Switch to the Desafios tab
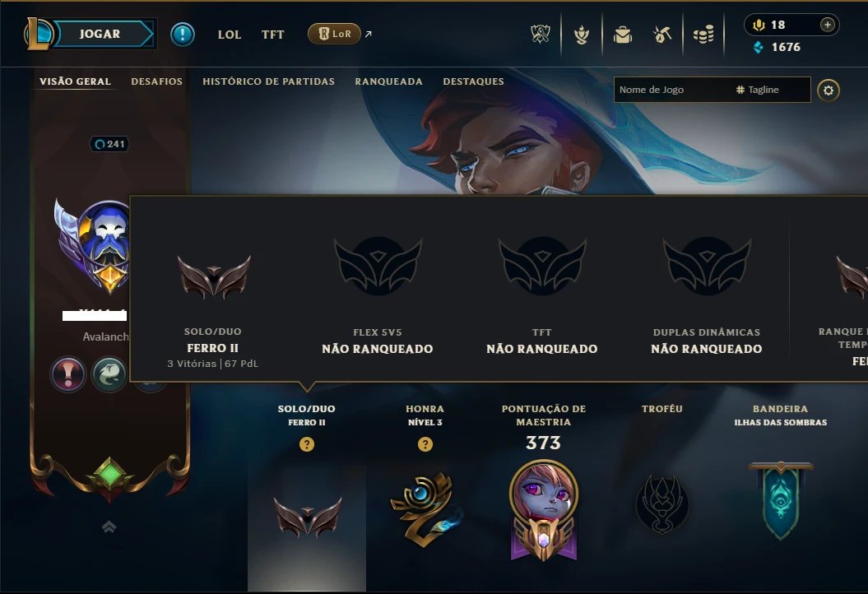 coord(156,81)
